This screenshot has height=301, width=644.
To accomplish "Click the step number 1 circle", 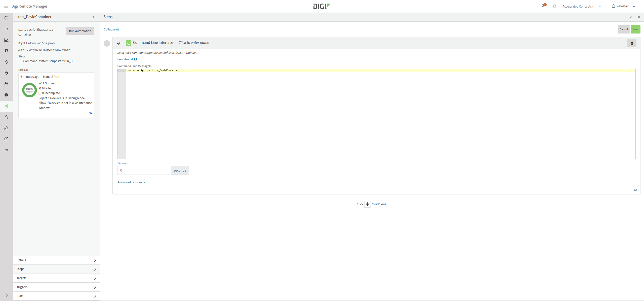I will 107,43.
